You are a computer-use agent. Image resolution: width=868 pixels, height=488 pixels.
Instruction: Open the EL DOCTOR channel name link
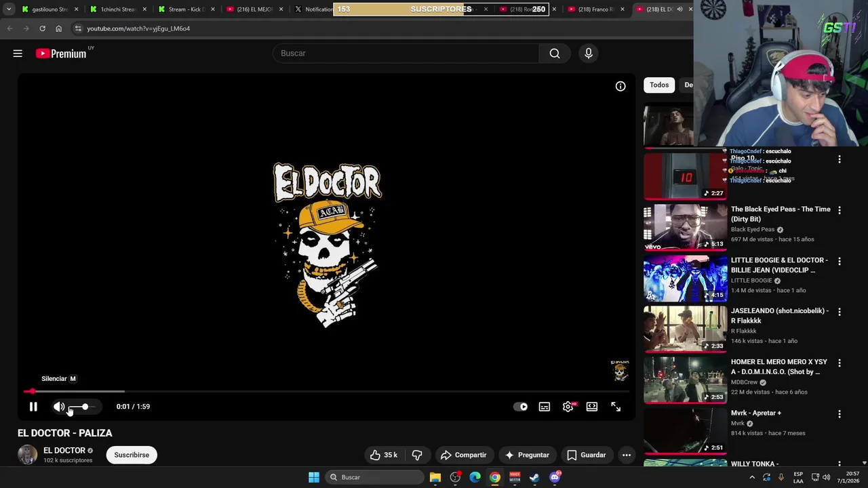(x=64, y=451)
